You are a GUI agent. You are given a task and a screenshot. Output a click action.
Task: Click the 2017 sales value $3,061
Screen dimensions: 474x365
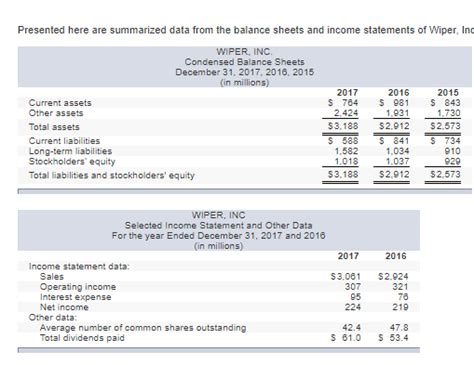click(x=346, y=276)
